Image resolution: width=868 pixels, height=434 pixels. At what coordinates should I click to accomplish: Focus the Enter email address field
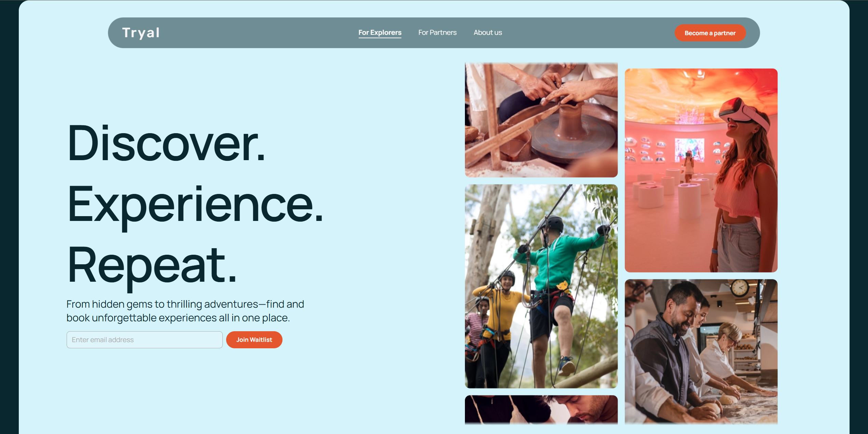(144, 340)
